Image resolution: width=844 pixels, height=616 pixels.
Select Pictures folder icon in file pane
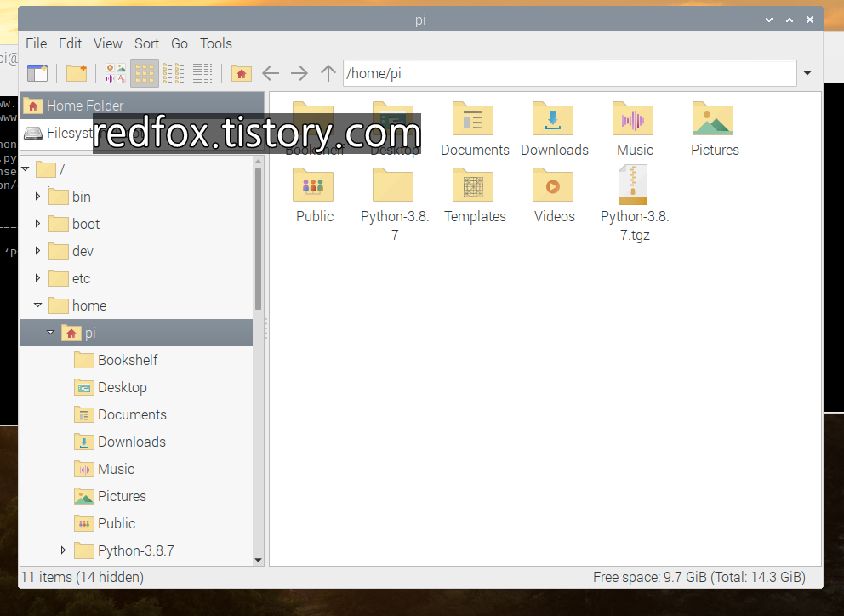pyautogui.click(x=713, y=118)
